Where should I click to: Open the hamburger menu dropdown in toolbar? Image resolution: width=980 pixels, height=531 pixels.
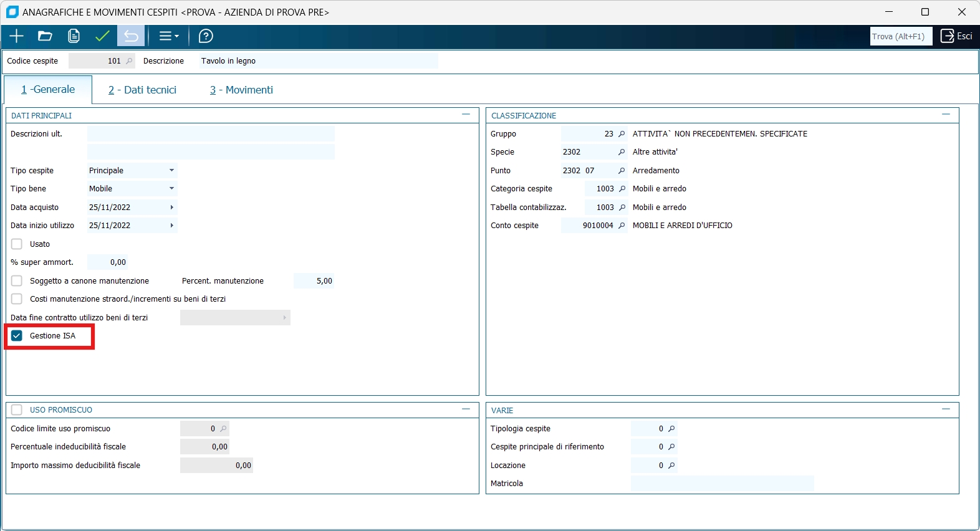pyautogui.click(x=168, y=36)
